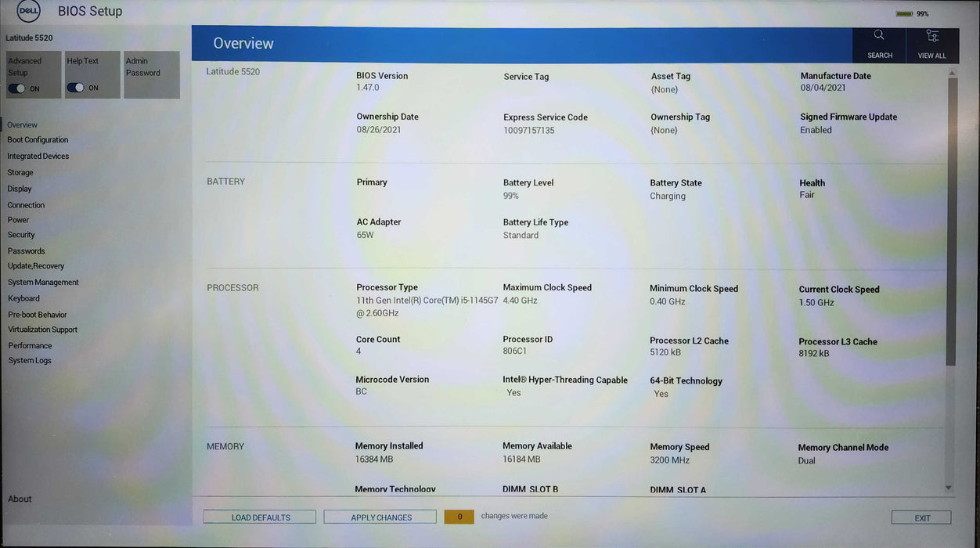This screenshot has height=548, width=980.
Task: Open Update,Recovery section
Action: (x=36, y=266)
